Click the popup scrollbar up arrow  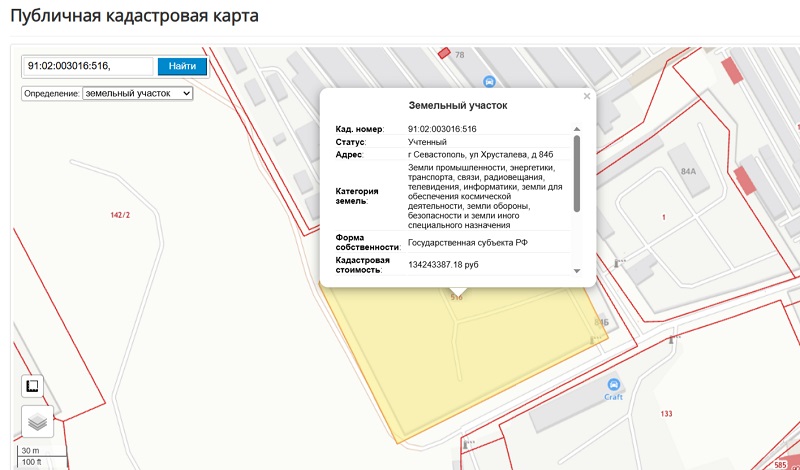pyautogui.click(x=577, y=129)
